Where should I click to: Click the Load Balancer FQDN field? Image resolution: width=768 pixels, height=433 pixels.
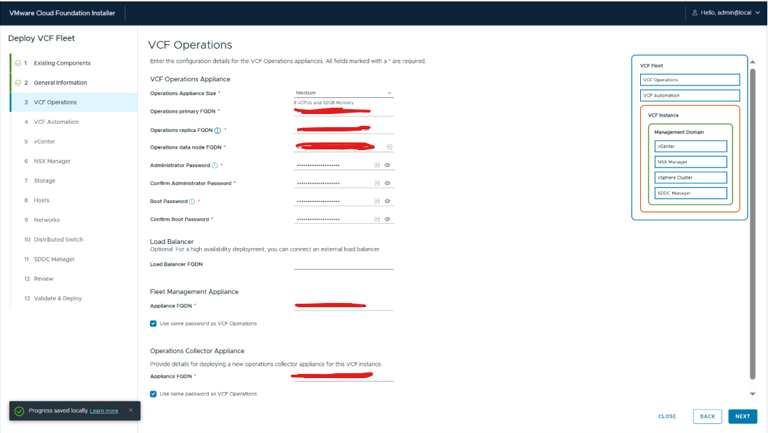coord(344,265)
